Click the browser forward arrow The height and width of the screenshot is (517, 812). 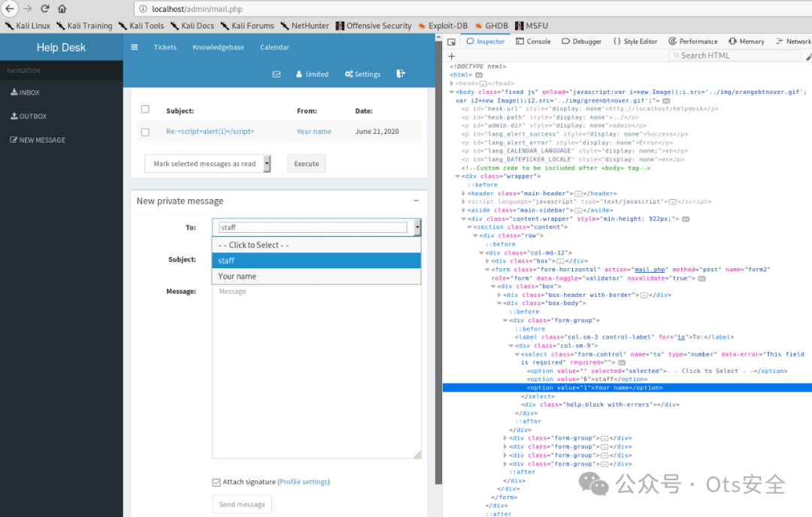[x=28, y=9]
